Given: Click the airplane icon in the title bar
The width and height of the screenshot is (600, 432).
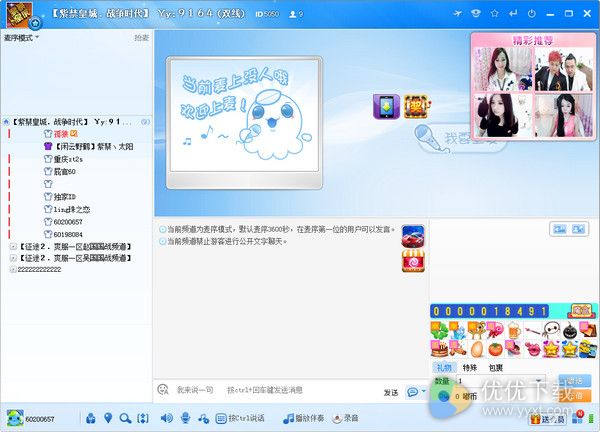Looking at the screenshot, I should 457,13.
